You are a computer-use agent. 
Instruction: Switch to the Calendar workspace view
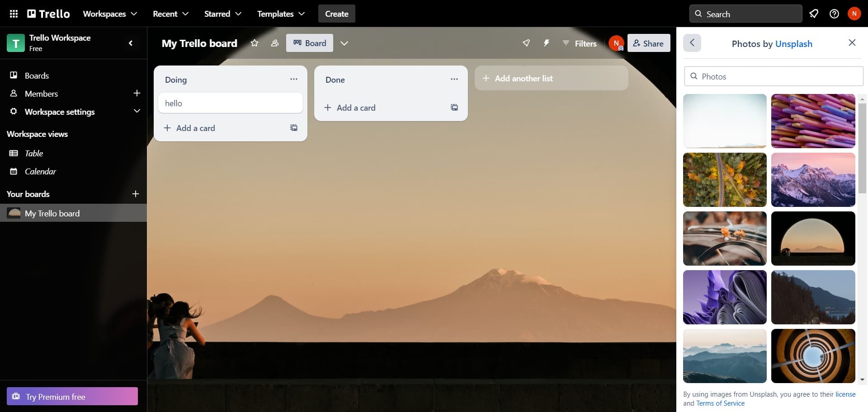click(41, 171)
